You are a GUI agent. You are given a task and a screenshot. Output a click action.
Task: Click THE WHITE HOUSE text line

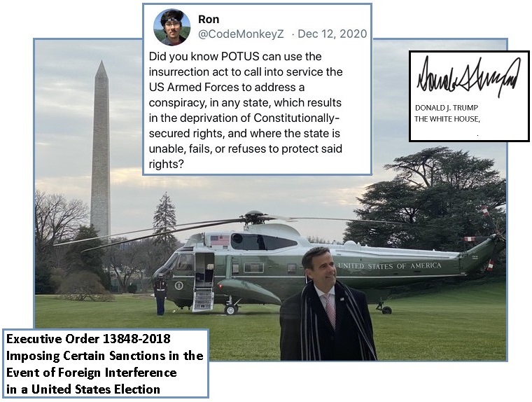point(447,120)
